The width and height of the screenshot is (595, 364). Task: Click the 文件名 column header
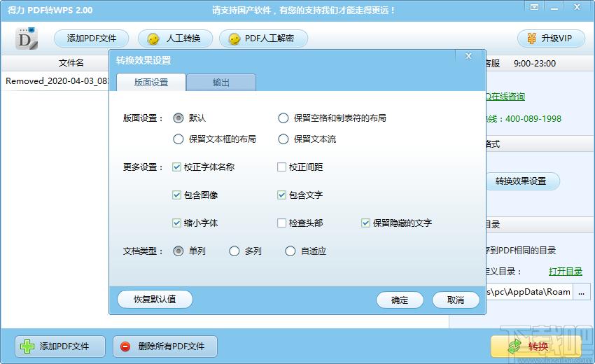(71, 62)
